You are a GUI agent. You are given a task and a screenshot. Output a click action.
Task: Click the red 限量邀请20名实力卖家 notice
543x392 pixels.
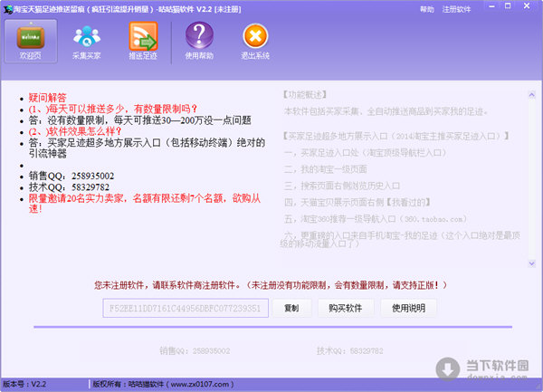[145, 204]
